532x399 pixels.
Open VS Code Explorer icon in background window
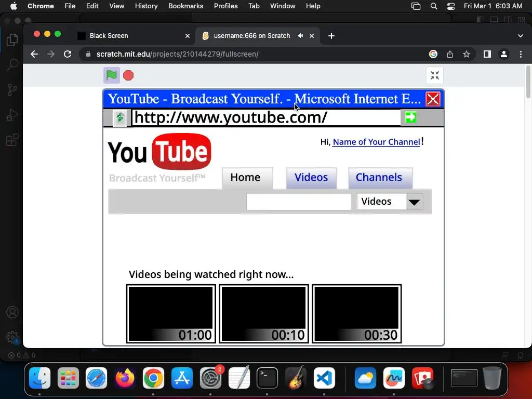click(x=12, y=40)
